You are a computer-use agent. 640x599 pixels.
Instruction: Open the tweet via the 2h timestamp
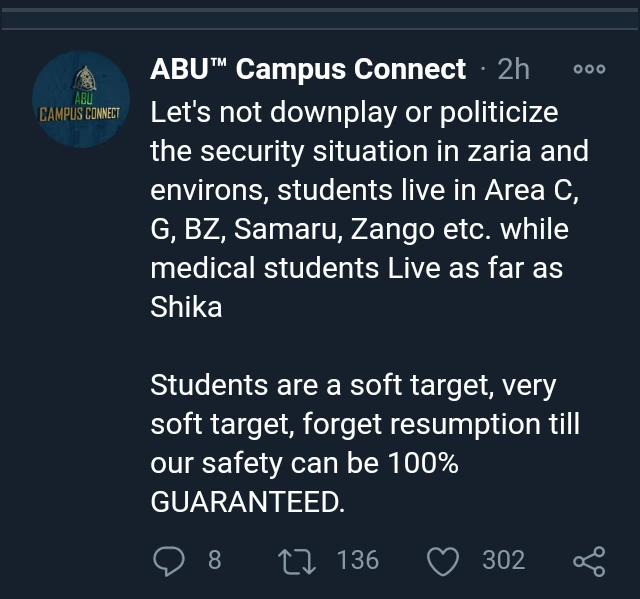click(x=513, y=69)
